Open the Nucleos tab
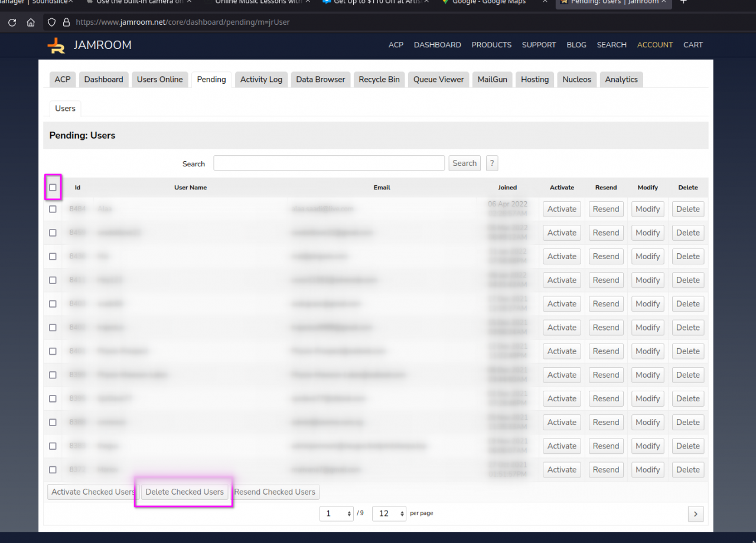Viewport: 756px width, 543px height. (x=577, y=80)
